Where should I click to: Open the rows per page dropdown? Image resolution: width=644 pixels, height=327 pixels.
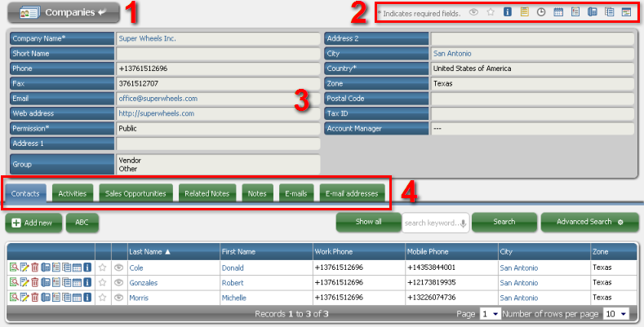615,314
